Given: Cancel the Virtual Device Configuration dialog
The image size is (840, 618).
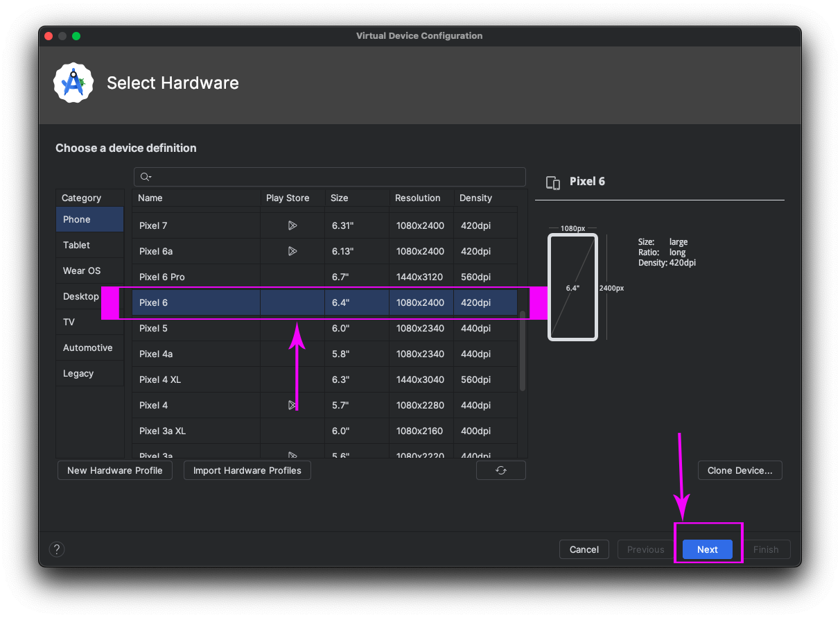Looking at the screenshot, I should [x=584, y=549].
